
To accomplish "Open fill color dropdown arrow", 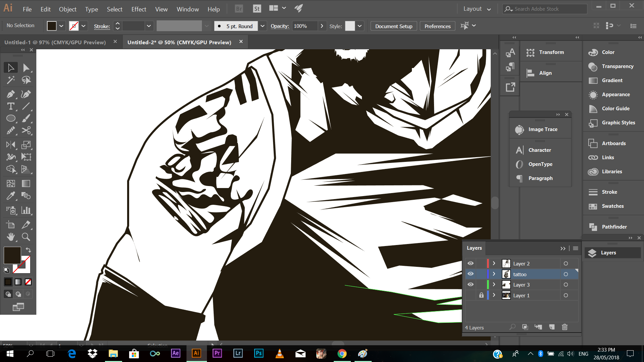I will (61, 26).
